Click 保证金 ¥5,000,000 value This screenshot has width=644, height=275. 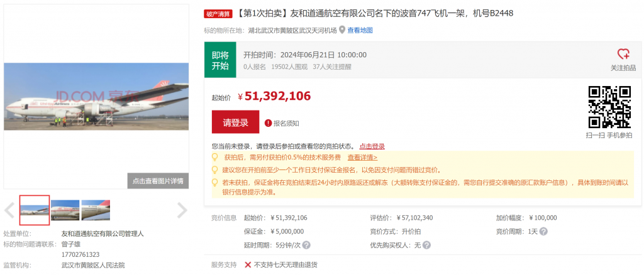[x=287, y=231]
